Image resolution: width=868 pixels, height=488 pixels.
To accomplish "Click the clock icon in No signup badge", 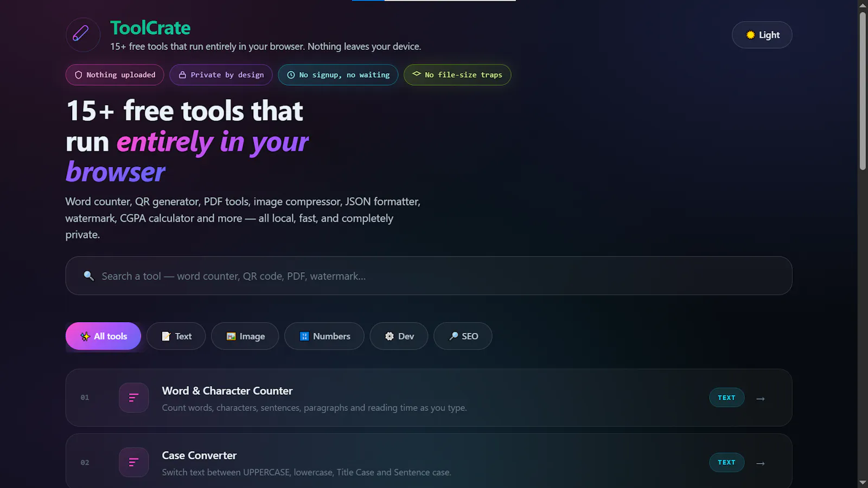I will (291, 75).
